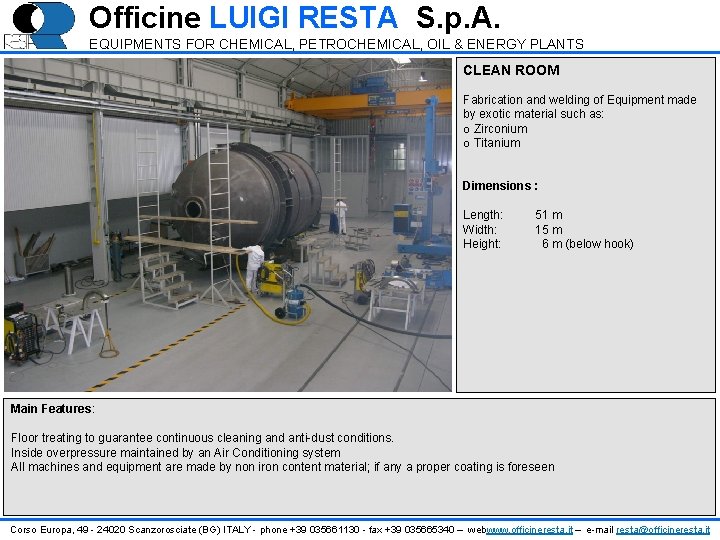Click the clean room workshop photo
The height and width of the screenshot is (540, 720).
[x=228, y=225]
